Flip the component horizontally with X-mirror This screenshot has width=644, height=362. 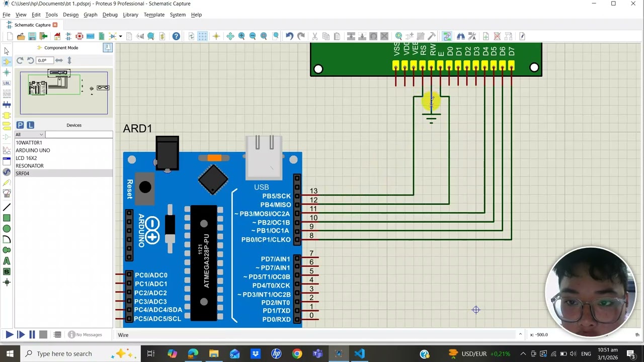(59, 60)
